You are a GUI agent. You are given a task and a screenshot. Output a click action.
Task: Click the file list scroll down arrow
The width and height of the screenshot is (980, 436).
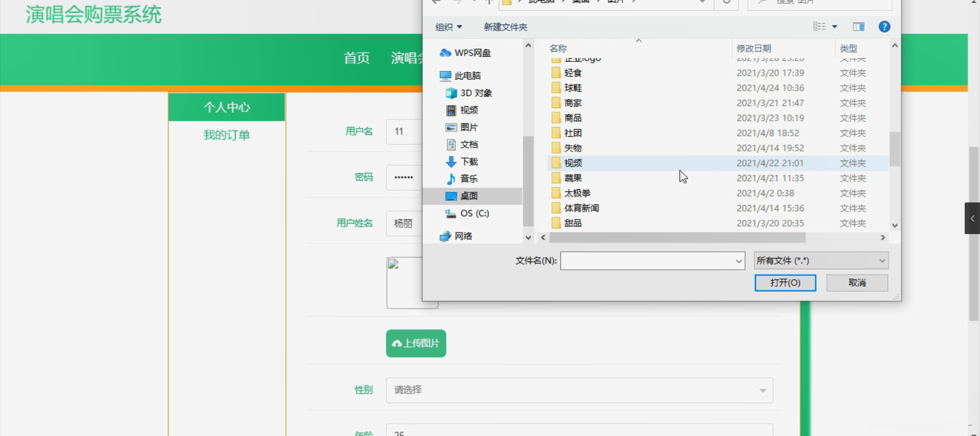(895, 225)
